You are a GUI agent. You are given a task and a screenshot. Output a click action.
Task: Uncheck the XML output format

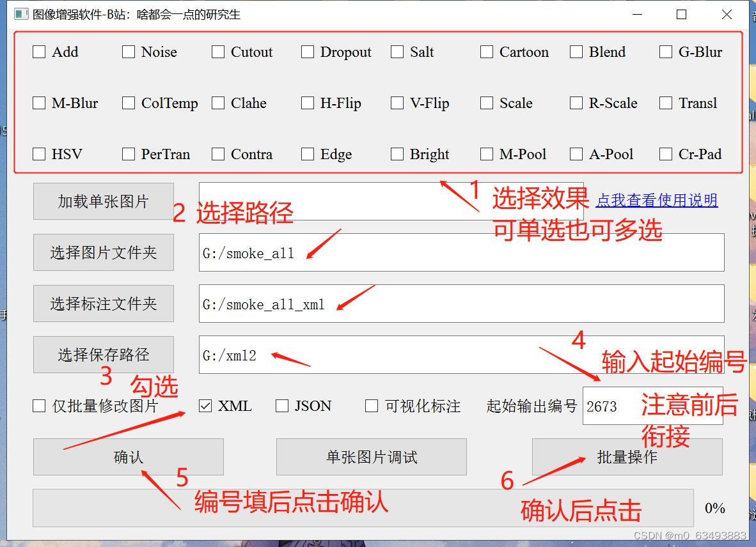tap(206, 406)
